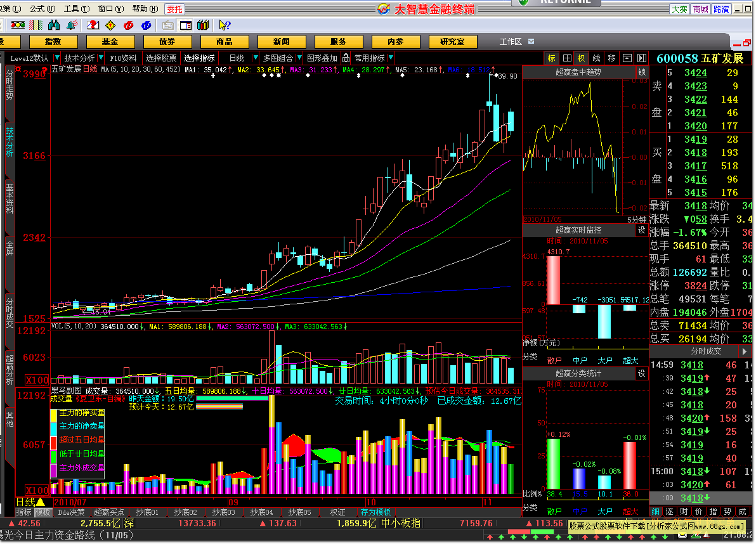The width and height of the screenshot is (756, 544).
Task: Select the 财 tab at bottom right
Action: coord(684,512)
